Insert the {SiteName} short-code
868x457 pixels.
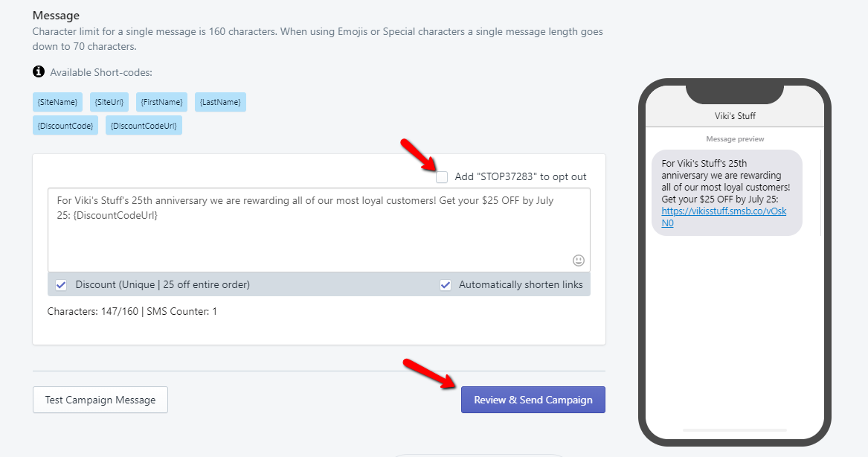pyautogui.click(x=57, y=102)
